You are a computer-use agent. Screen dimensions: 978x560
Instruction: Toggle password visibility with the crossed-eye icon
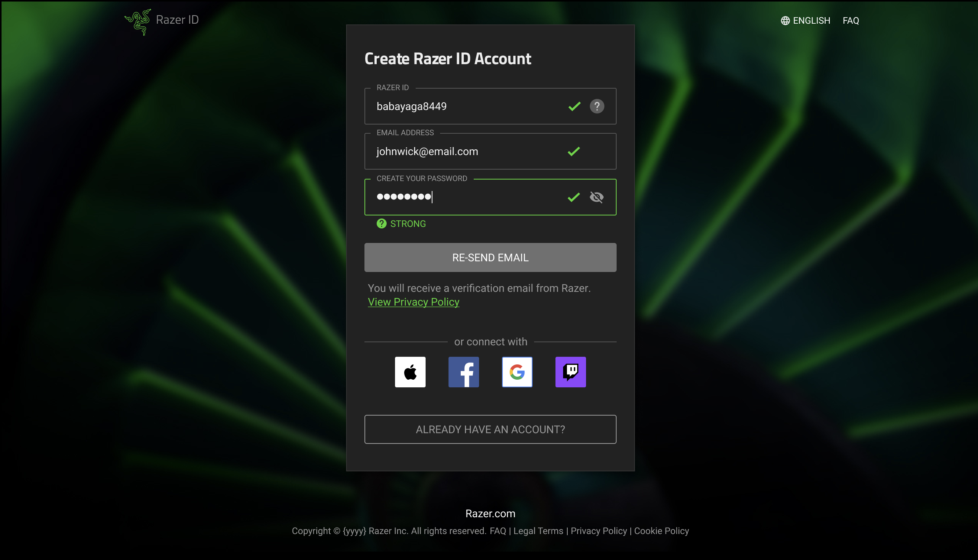[x=596, y=197]
